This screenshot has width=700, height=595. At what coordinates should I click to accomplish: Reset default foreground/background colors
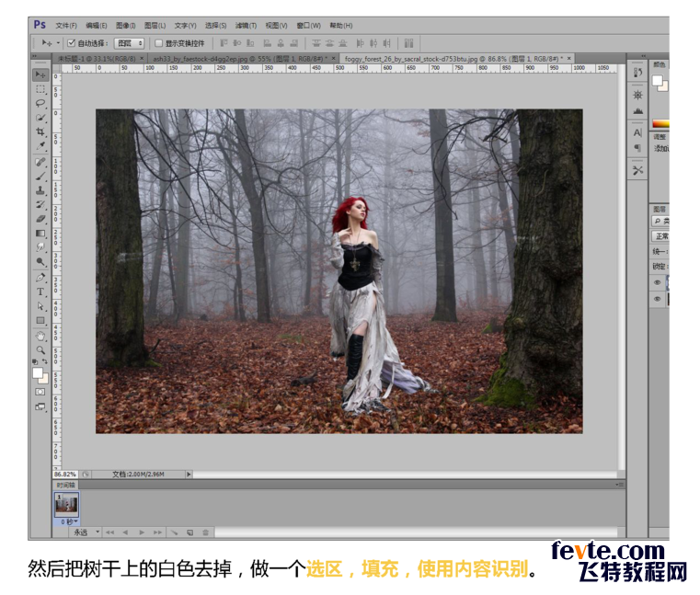35,361
